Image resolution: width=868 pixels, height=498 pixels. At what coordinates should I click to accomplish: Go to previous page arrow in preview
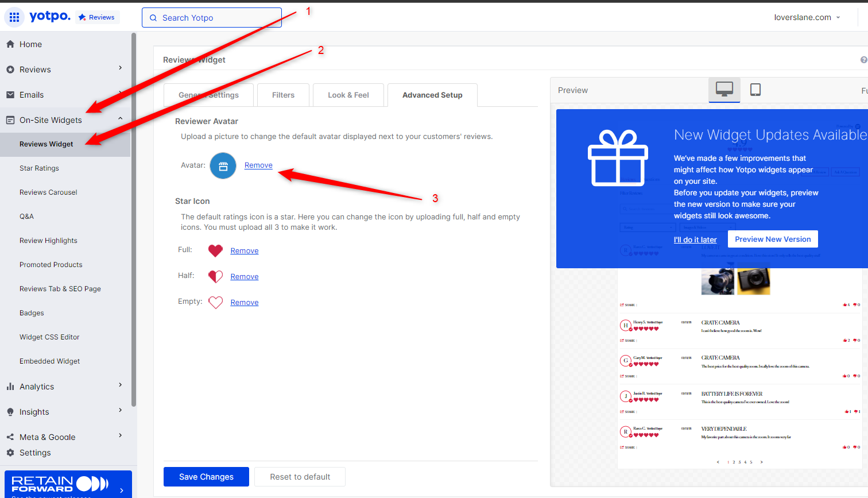718,462
